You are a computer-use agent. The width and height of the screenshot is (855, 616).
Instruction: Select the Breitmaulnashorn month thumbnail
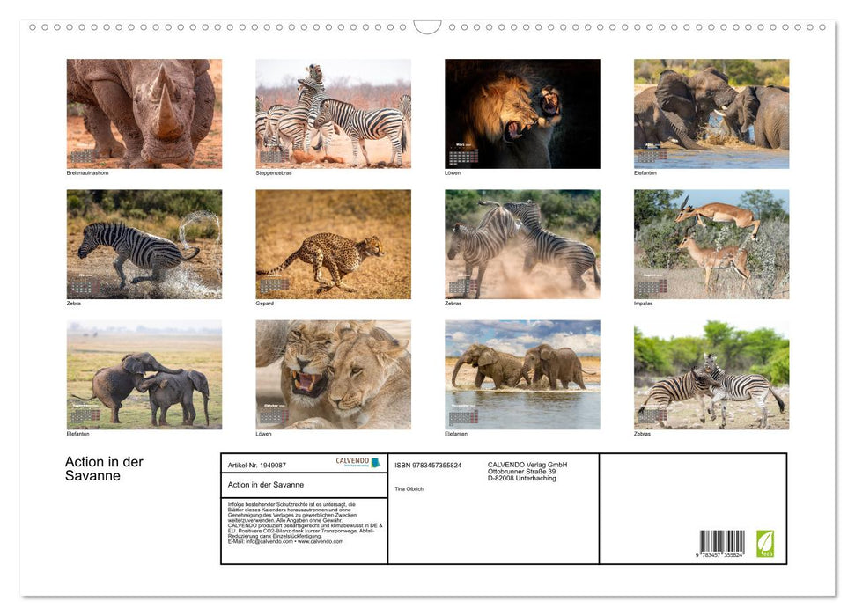[143, 113]
